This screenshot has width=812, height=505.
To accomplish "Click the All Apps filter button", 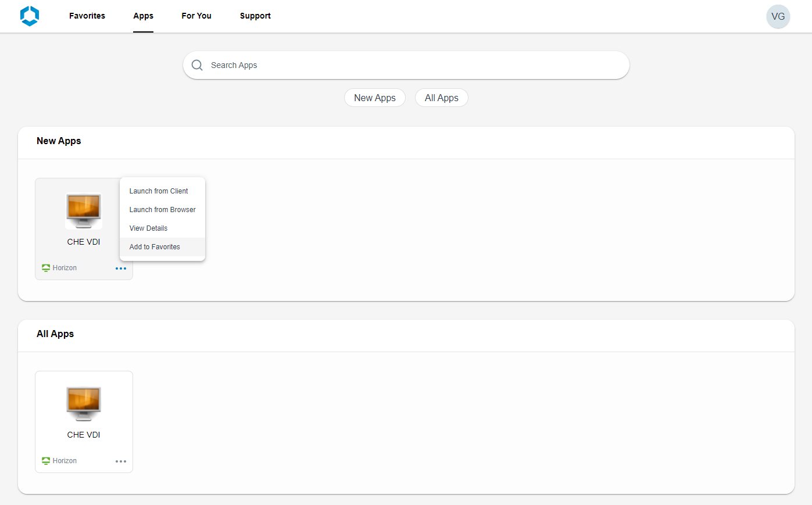I will point(442,98).
